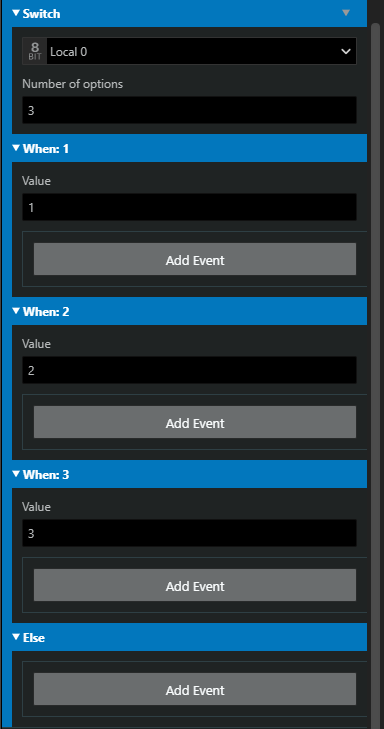Click the Value field under When: 3
This screenshot has height=729, width=384.
190,533
